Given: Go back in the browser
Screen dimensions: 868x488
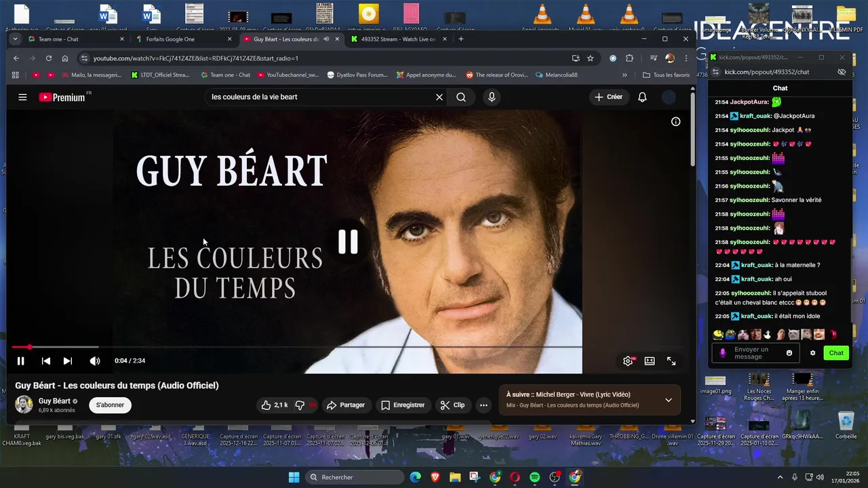Looking at the screenshot, I should pyautogui.click(x=16, y=58).
